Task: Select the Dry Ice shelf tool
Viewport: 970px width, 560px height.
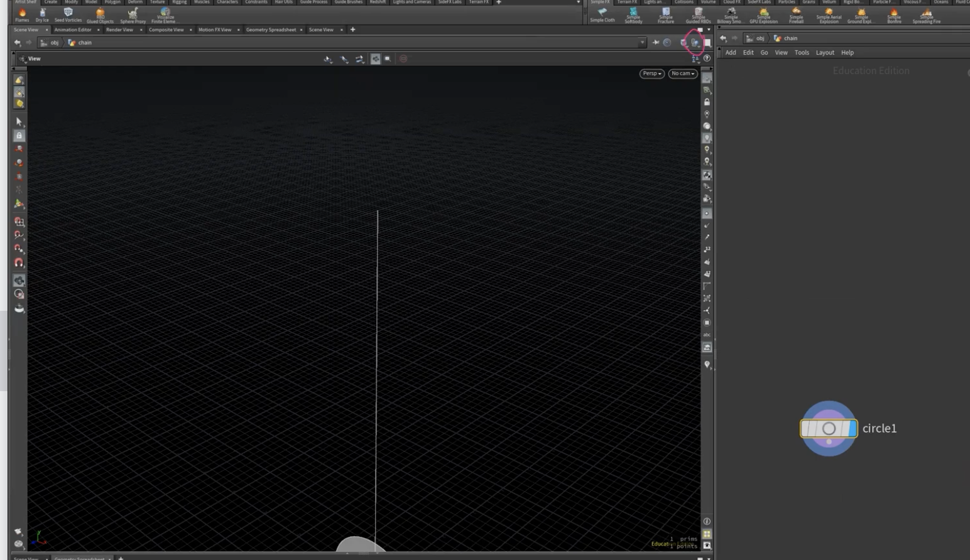Action: pyautogui.click(x=42, y=15)
